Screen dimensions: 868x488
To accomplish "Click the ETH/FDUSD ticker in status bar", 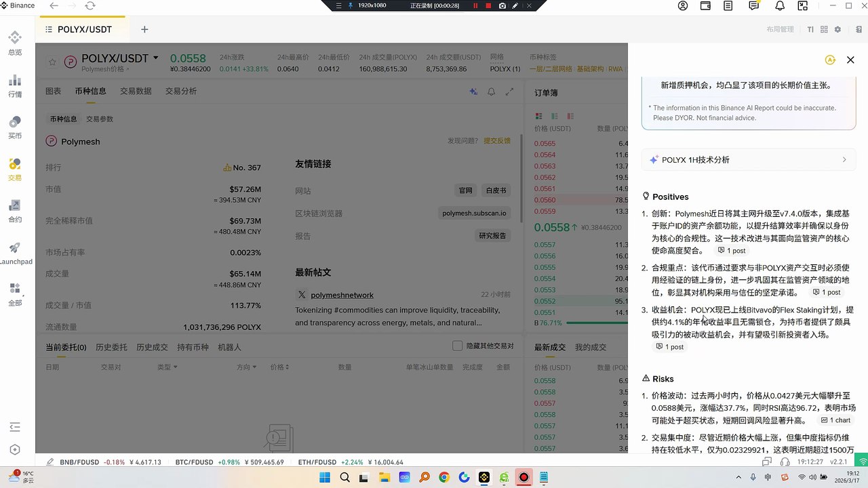I will pos(351,462).
